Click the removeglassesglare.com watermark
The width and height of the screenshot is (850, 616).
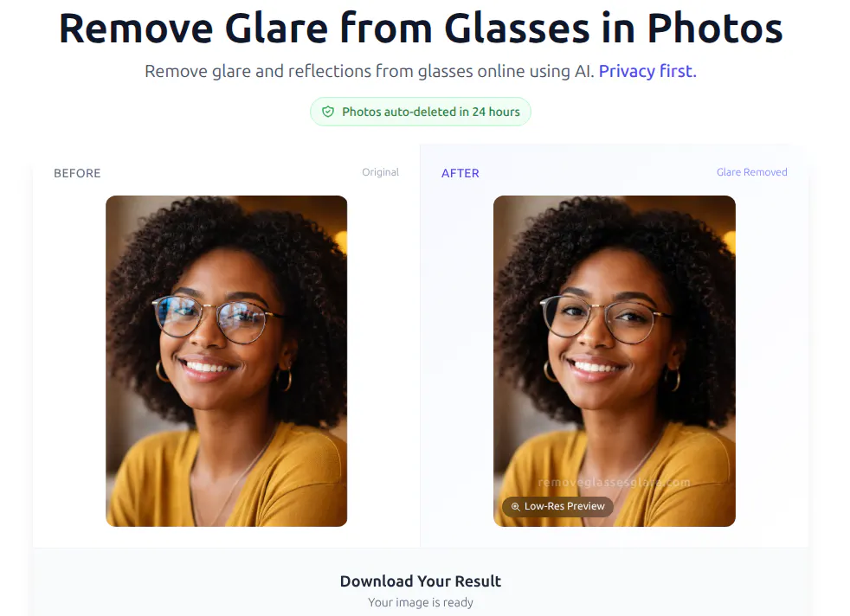tap(615, 482)
